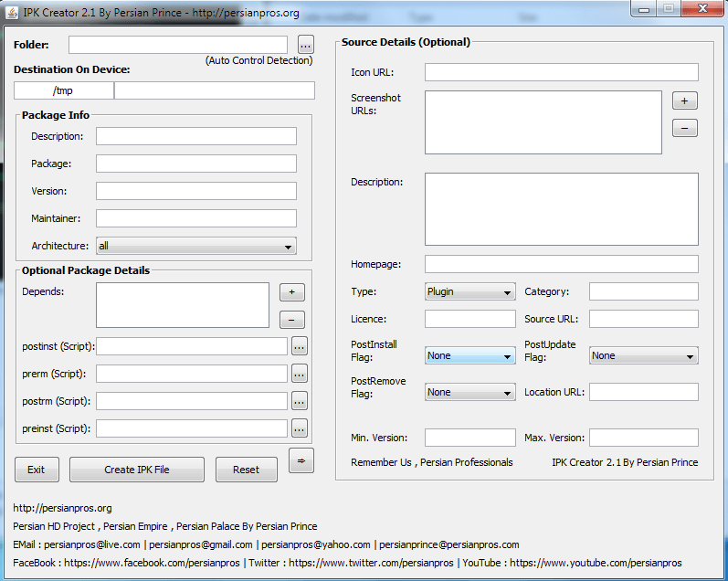This screenshot has height=581, width=728.
Task: Add a dependency with the Depends plus button
Action: pos(291,292)
